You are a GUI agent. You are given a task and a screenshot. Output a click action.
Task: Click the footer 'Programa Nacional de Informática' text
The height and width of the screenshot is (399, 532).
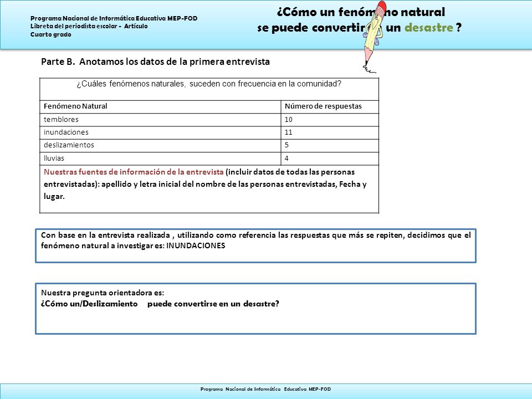point(265,389)
